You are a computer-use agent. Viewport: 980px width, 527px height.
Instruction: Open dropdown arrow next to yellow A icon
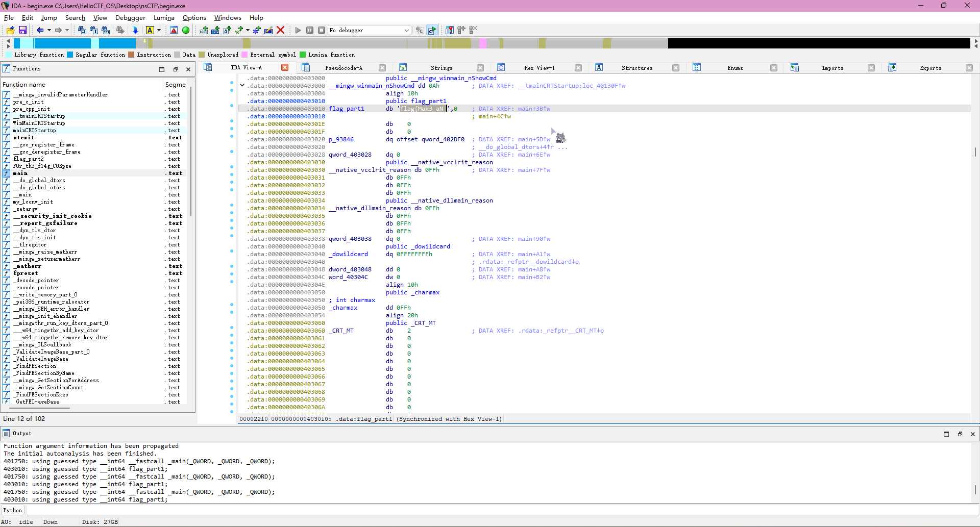(x=159, y=31)
